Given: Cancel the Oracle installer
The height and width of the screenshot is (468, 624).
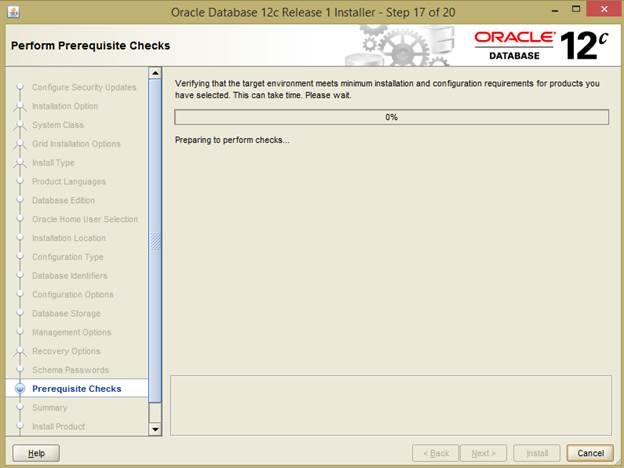Looking at the screenshot, I should pyautogui.click(x=590, y=453).
